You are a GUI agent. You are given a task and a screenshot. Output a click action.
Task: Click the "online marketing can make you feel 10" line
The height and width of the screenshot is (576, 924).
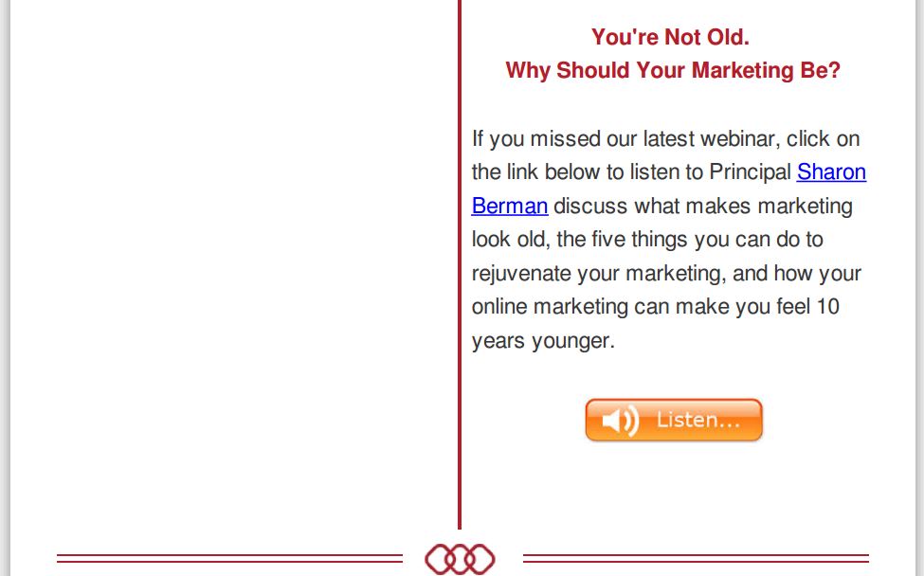(655, 307)
